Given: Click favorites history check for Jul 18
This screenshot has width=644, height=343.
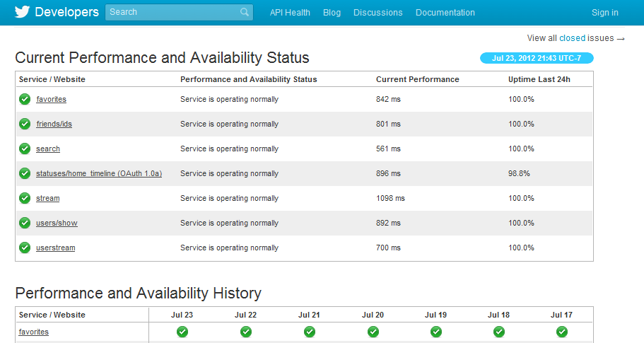Looking at the screenshot, I should tap(499, 332).
